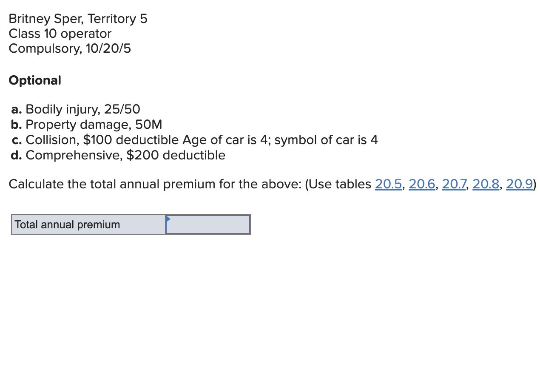Screen dimensions: 540x392
Task: Click the underlined 20.8 reference
Action: point(486,184)
